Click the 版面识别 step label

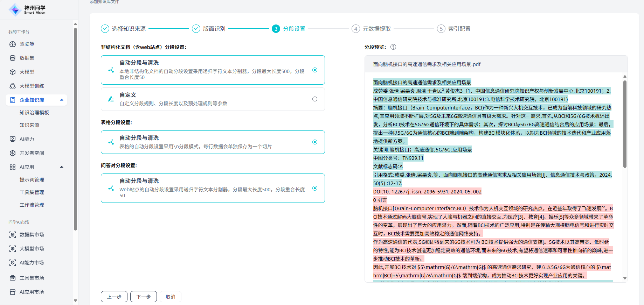pyautogui.click(x=214, y=29)
